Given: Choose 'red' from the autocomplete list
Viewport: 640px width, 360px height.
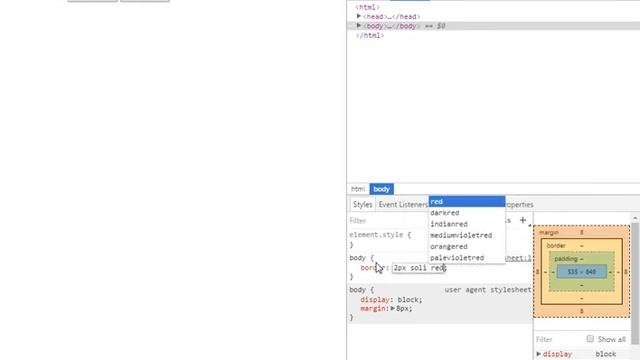Looking at the screenshot, I should pos(467,202).
